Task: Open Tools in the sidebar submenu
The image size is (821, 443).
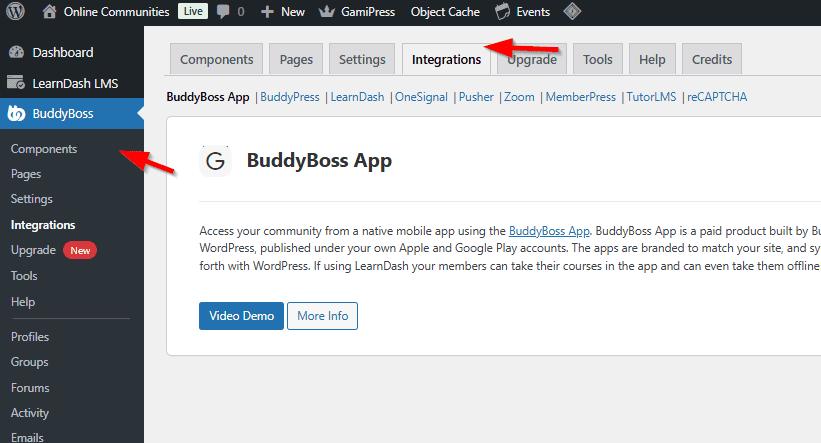Action: pos(24,275)
